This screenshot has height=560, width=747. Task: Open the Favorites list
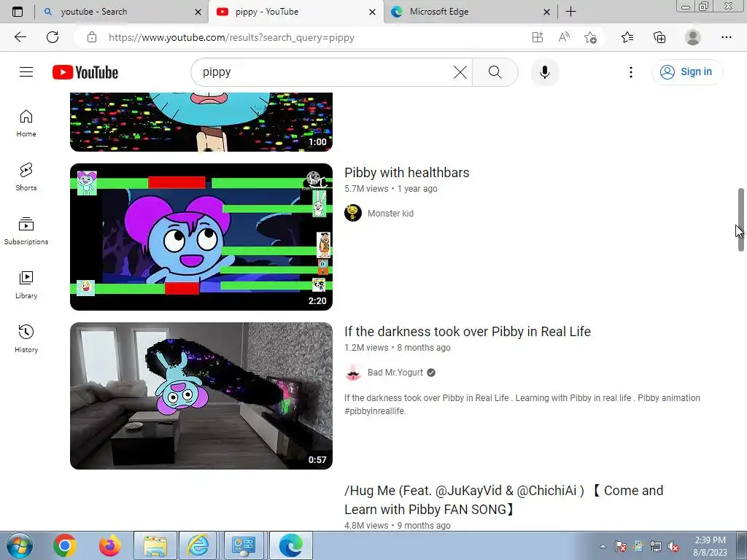coord(627,37)
